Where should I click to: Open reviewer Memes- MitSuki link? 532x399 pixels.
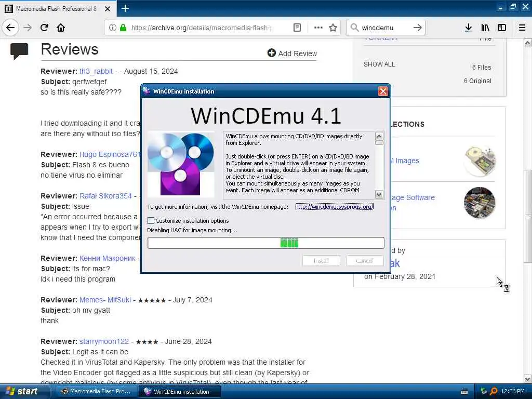click(x=105, y=300)
